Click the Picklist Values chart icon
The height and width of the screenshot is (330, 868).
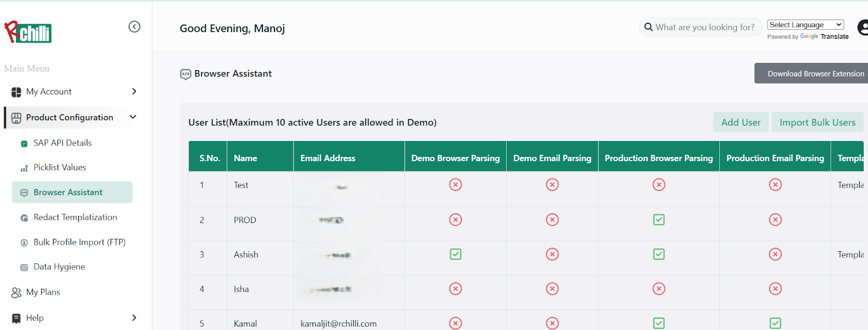[24, 168]
